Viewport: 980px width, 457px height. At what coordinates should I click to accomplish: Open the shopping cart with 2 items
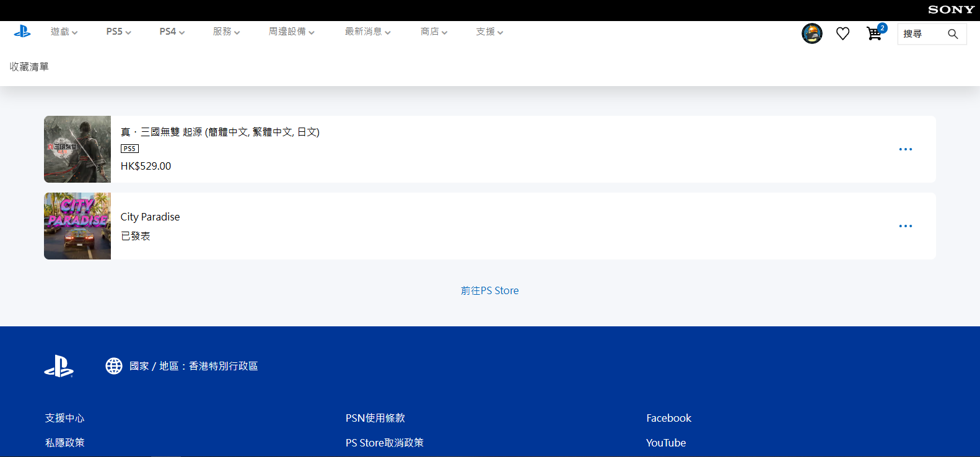point(876,32)
